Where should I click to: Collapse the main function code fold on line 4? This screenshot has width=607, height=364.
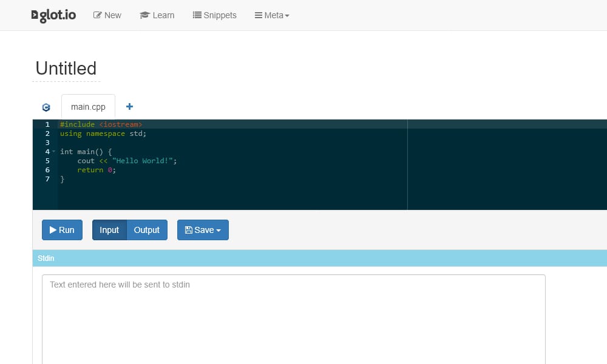54,151
